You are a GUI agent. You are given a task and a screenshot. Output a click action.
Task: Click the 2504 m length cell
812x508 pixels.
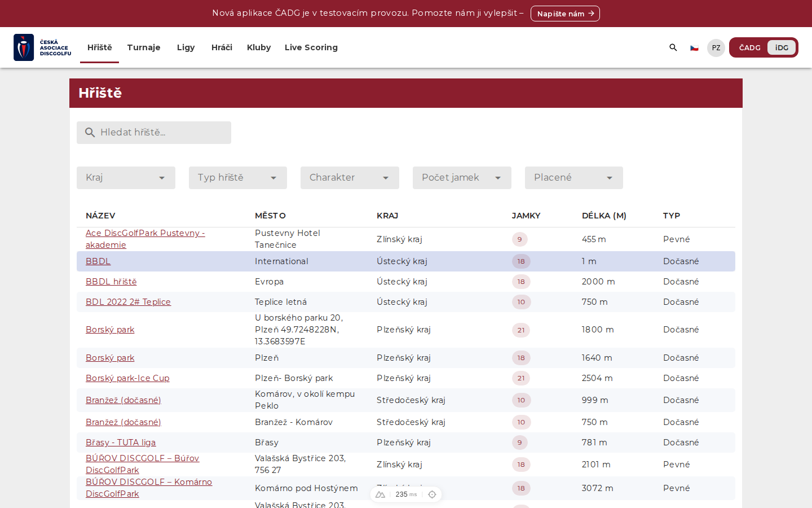point(597,378)
